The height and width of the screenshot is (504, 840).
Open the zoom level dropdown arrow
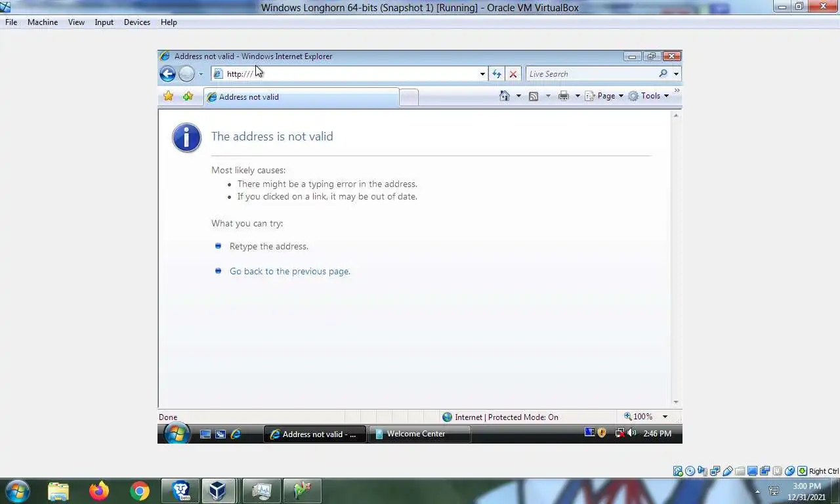pos(665,417)
